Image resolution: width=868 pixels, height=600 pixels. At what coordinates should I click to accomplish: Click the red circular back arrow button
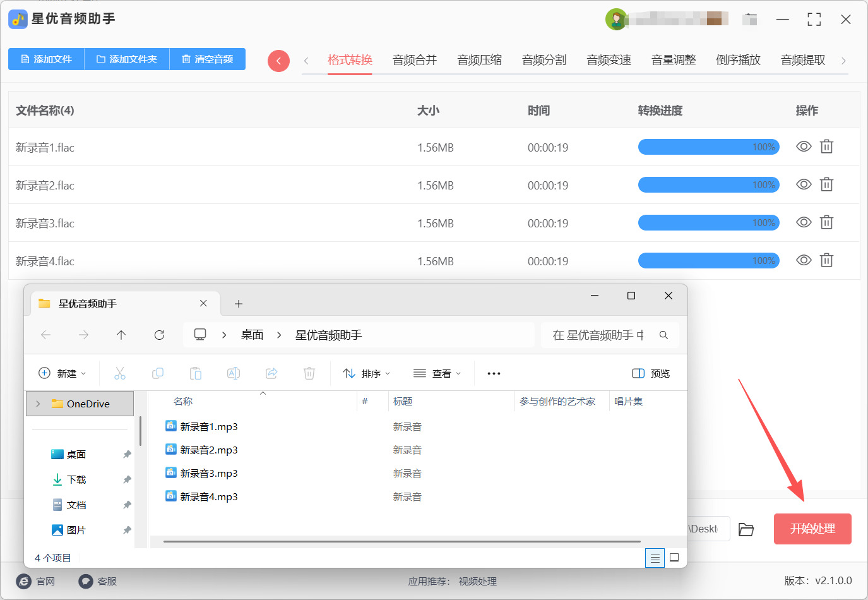tap(278, 61)
